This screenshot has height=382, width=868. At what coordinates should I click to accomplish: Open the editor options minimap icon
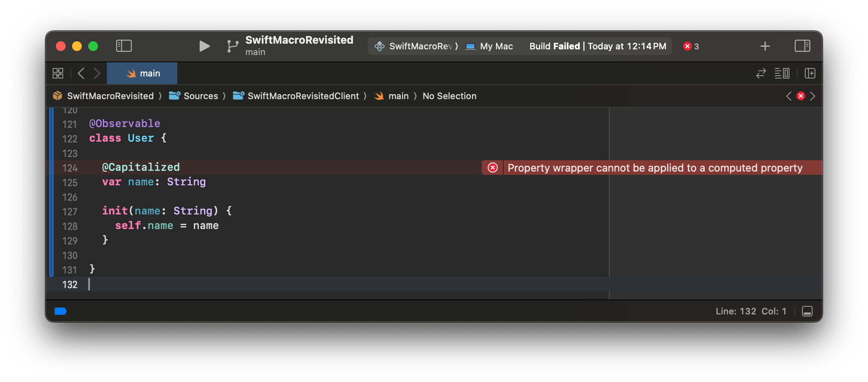point(782,73)
